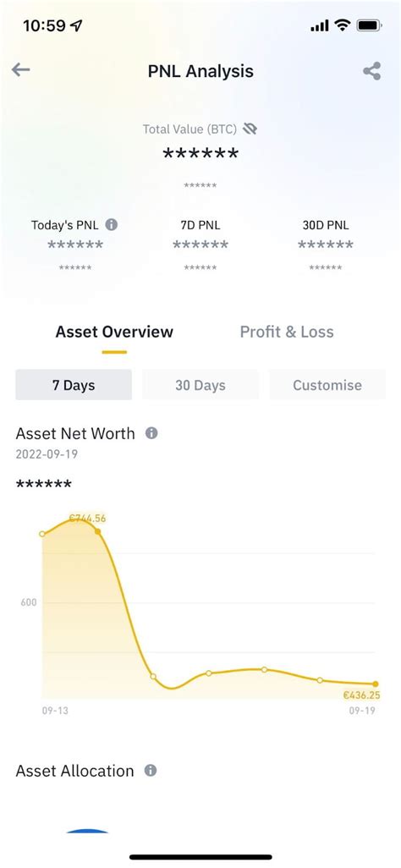This screenshot has height=868, width=401.
Task: Tap the home indicator bar
Action: (x=200, y=857)
